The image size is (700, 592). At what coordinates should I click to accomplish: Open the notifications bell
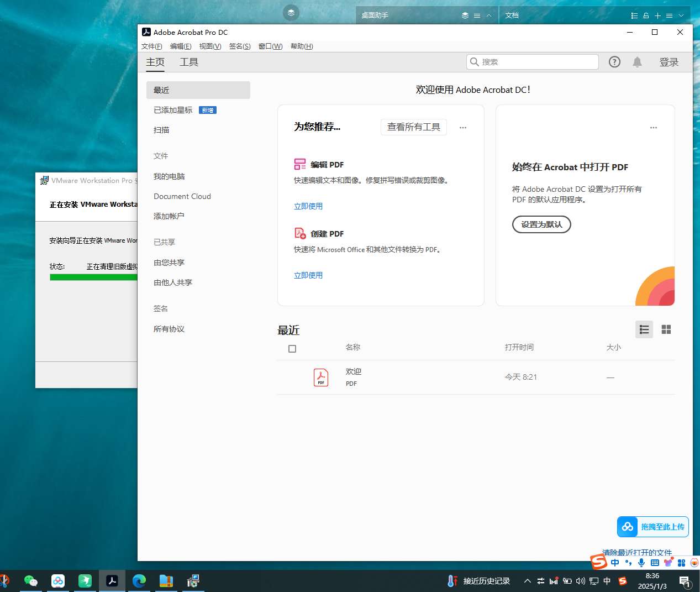click(x=637, y=62)
